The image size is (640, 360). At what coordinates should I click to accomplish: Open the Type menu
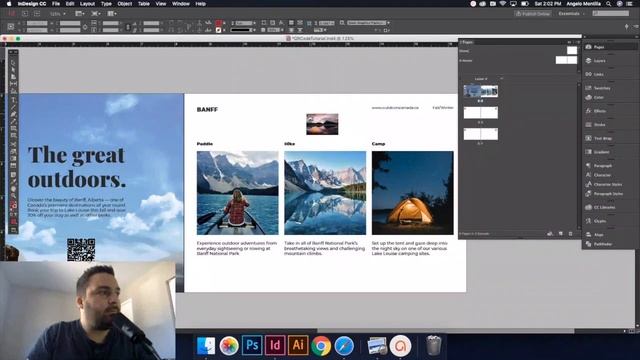(x=106, y=4)
